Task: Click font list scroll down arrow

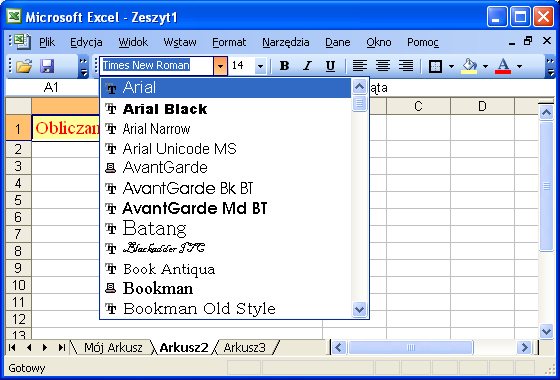Action: 359,309
